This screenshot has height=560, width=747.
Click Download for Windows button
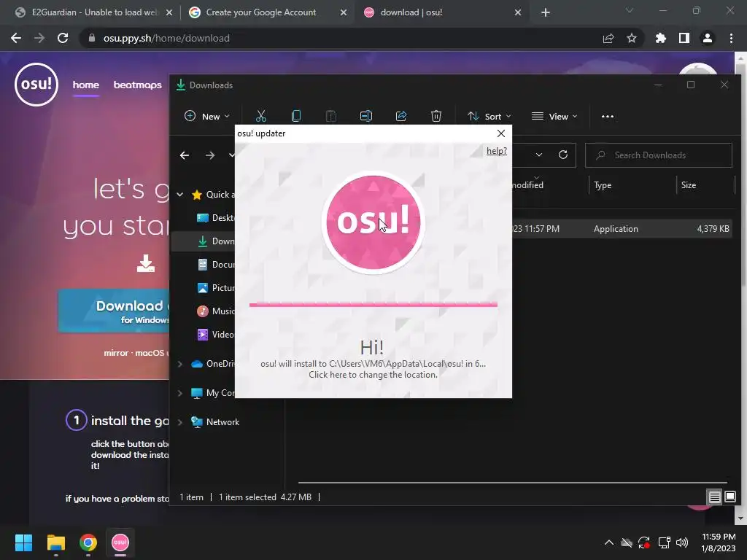click(x=113, y=311)
